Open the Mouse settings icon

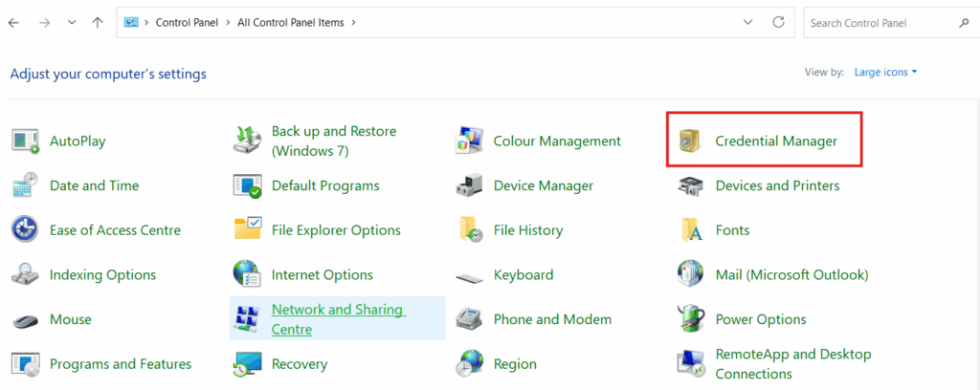coord(26,319)
